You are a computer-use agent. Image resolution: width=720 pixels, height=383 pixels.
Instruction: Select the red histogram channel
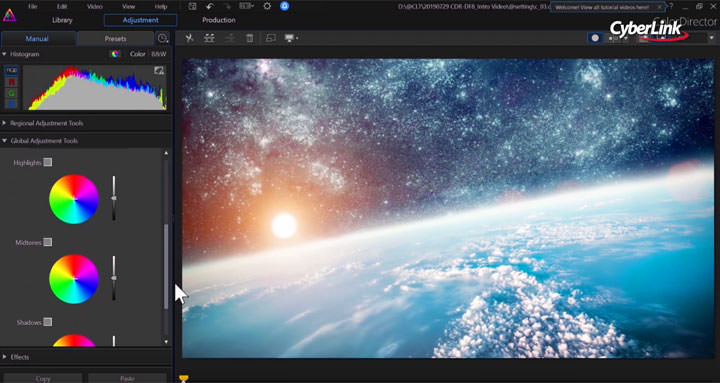11,82
